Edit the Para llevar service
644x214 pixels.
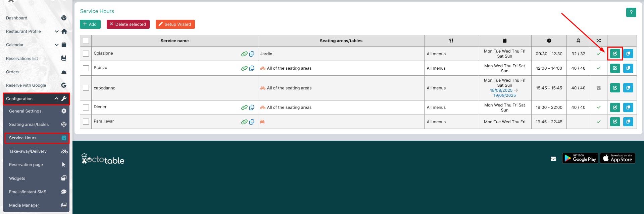pyautogui.click(x=615, y=122)
